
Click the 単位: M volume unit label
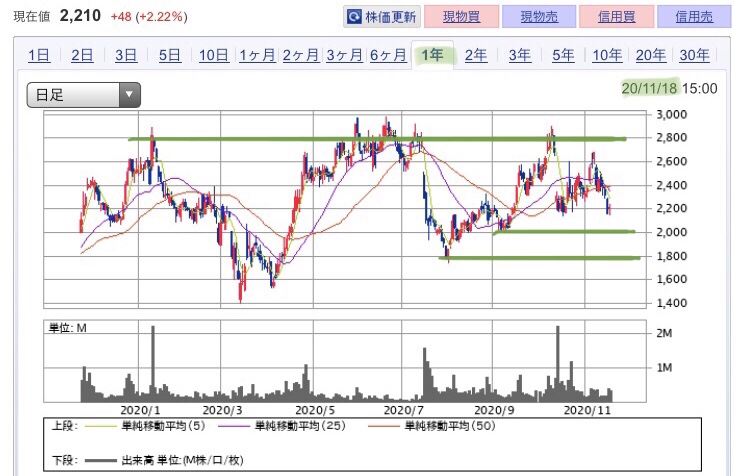68,328
